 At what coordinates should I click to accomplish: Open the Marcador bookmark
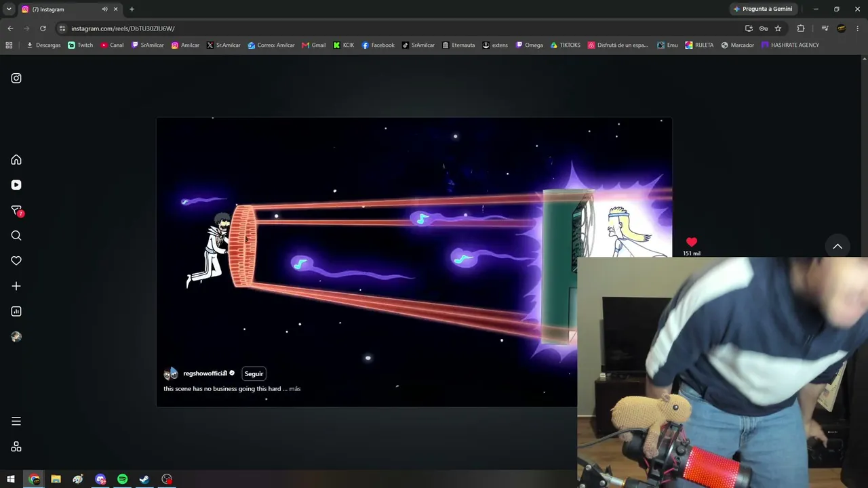(738, 45)
